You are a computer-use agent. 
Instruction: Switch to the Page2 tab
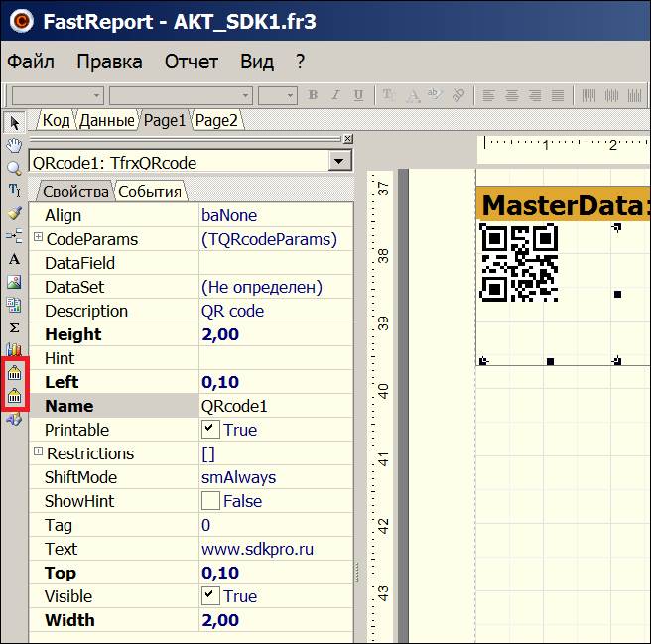(215, 120)
